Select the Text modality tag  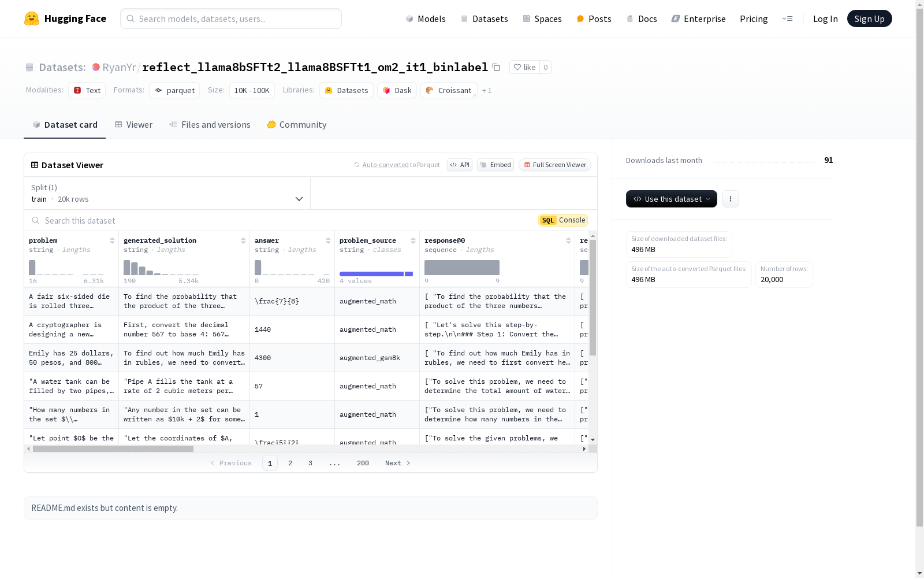pos(87,90)
